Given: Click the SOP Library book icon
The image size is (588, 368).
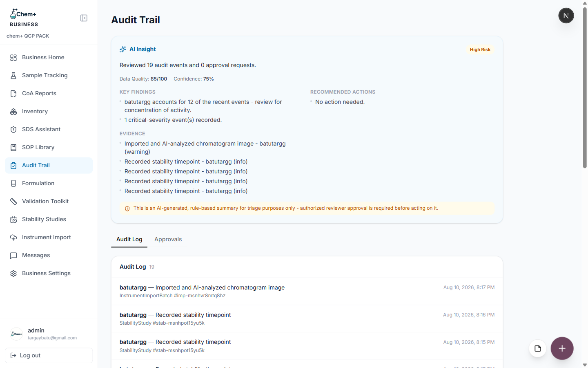Looking at the screenshot, I should [x=13, y=148].
